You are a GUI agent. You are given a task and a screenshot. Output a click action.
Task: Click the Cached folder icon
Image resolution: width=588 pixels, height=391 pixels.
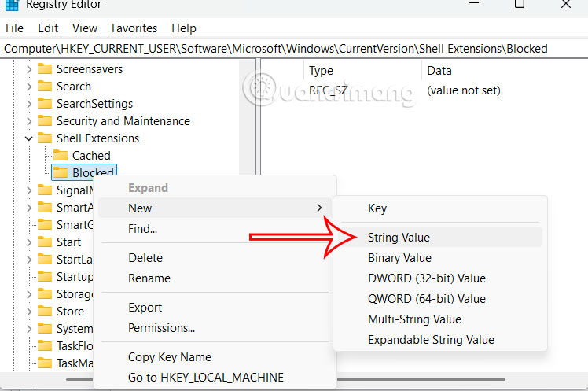click(x=61, y=155)
